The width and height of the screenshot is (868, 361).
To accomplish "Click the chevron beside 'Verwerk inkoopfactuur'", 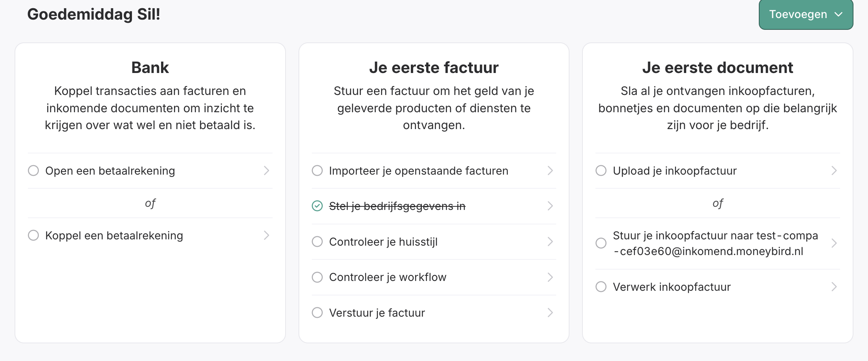I will click(x=834, y=287).
